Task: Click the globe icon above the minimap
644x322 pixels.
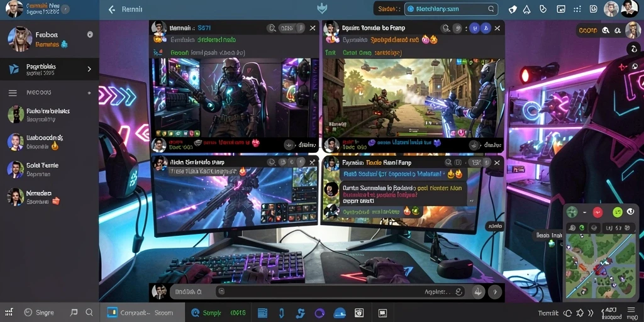Action: [594, 228]
